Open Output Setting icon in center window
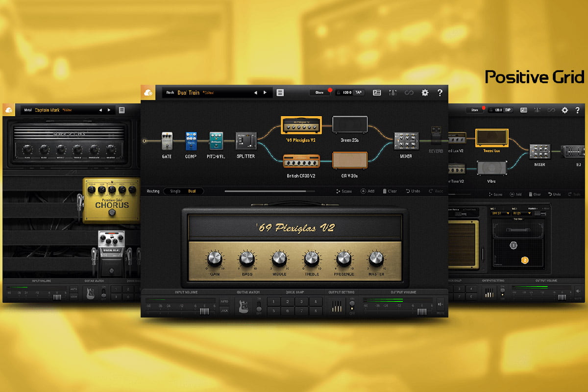This screenshot has height=392, width=588. 336,307
